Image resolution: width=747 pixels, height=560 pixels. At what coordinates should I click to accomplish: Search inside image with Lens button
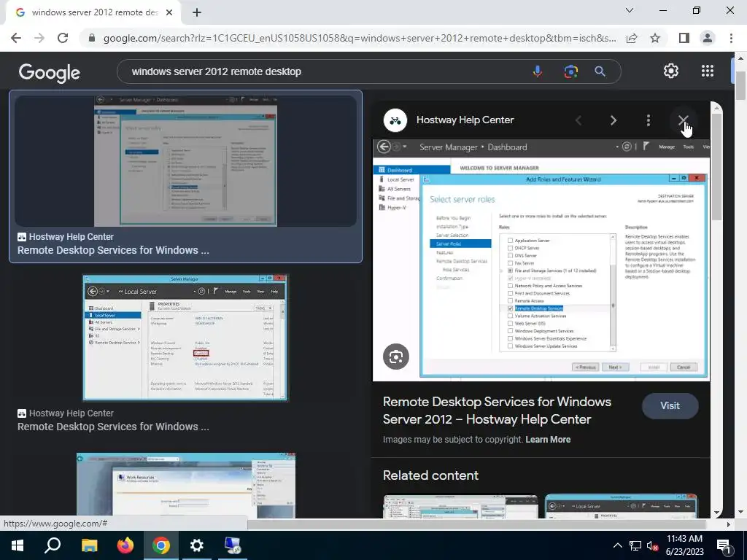click(396, 356)
